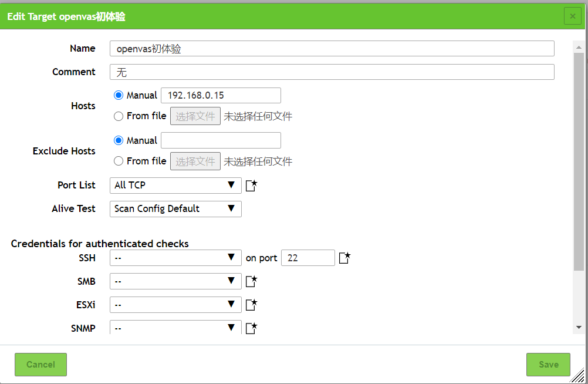Choose file button for Hosts
Screen dimensions: 588x384
tap(195, 116)
